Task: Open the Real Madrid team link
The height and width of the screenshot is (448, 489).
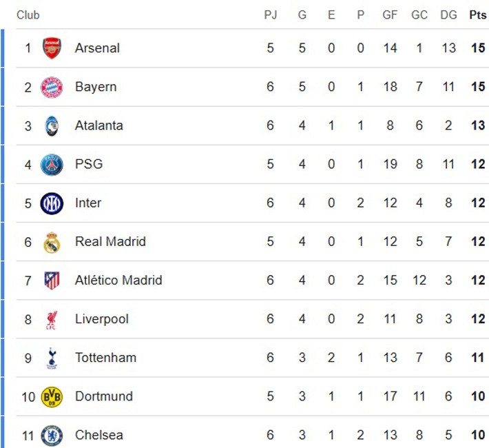Action: pyautogui.click(x=110, y=242)
